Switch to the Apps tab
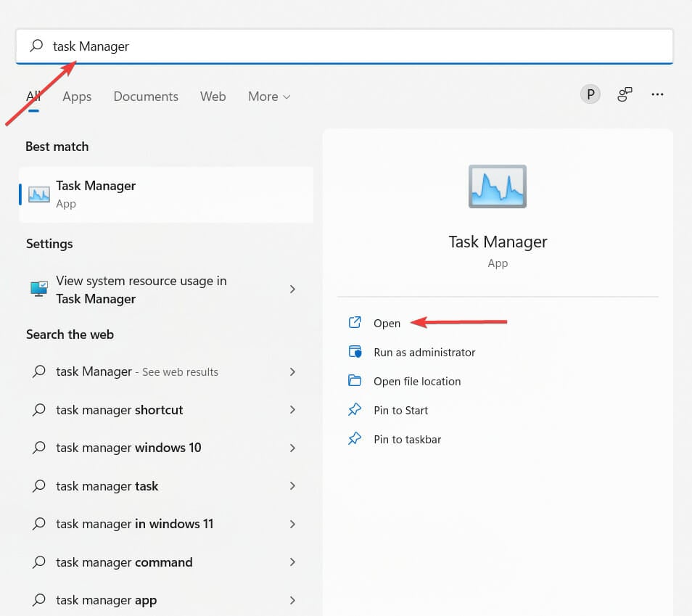Screen dimensions: 692x616 77,96
